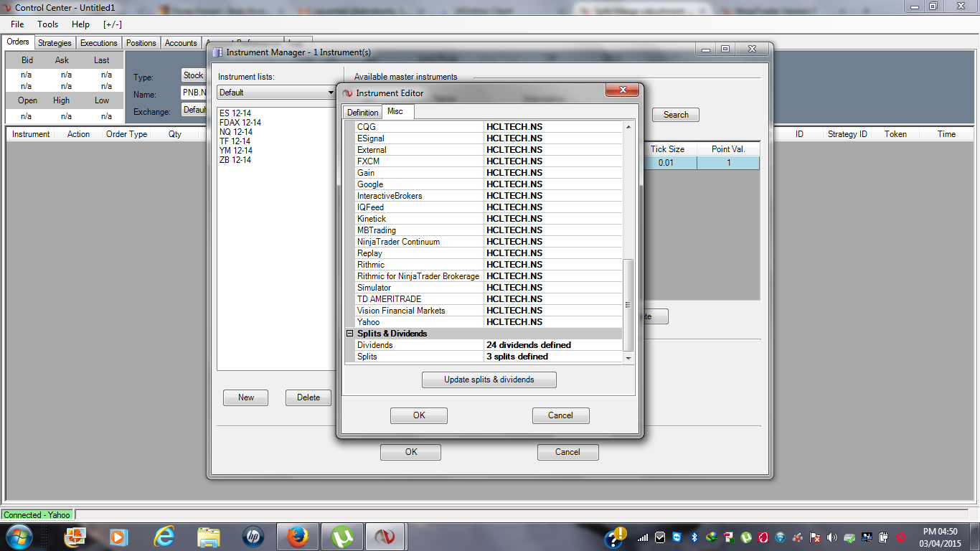Open File Explorer from the taskbar
The width and height of the screenshot is (980, 551).
(209, 537)
